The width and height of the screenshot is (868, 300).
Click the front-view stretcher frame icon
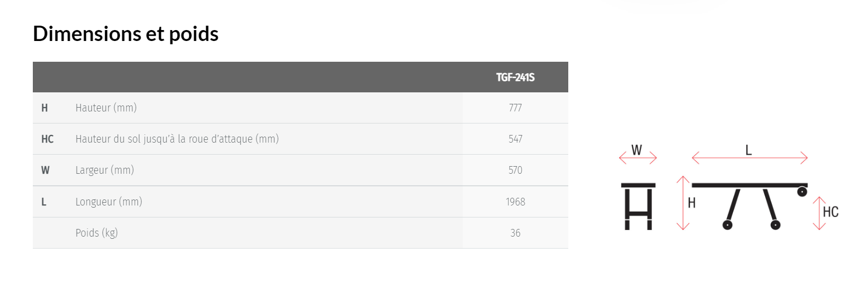tap(638, 206)
